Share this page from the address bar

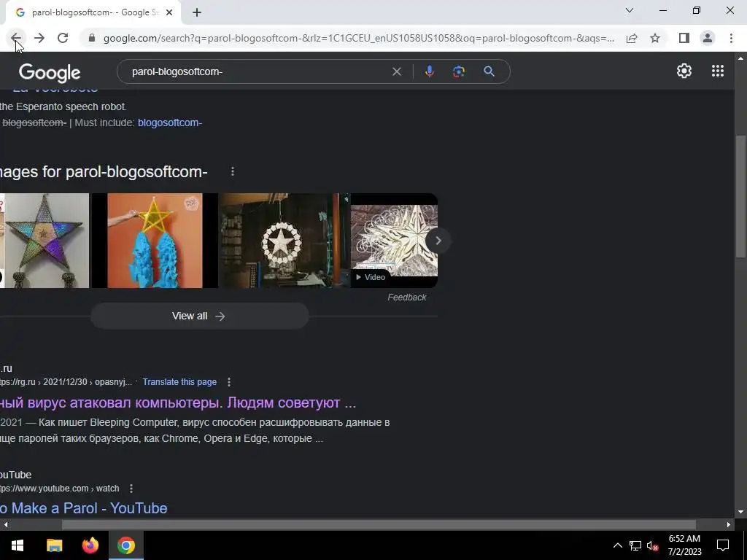[x=632, y=38]
